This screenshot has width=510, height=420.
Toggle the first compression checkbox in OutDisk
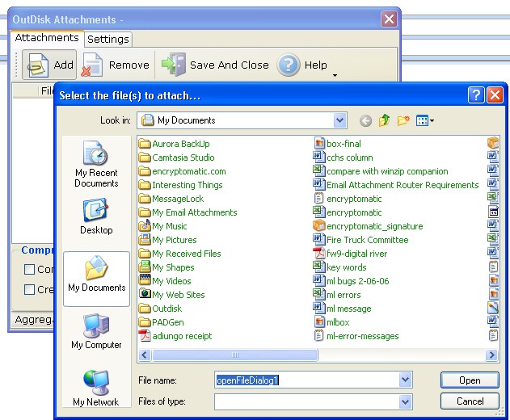point(30,269)
